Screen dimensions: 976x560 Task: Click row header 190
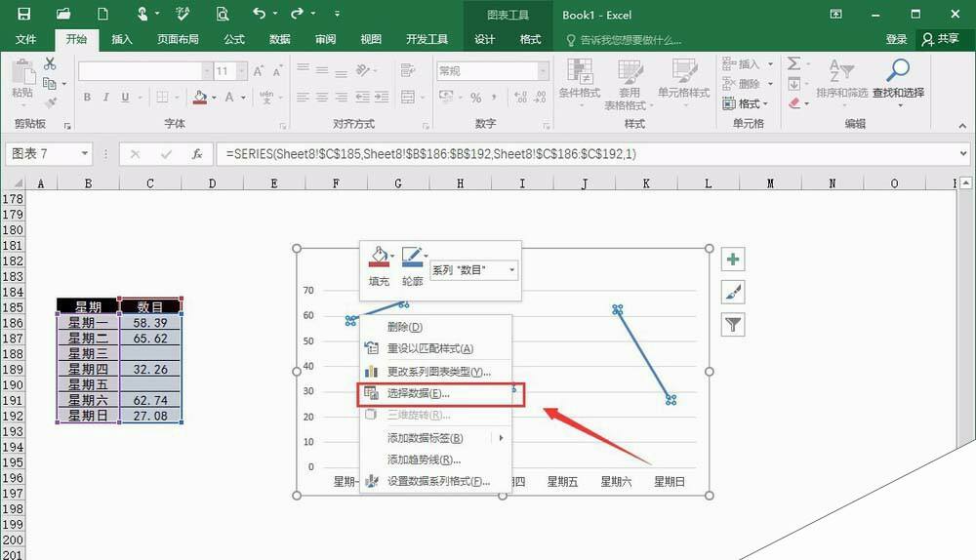click(x=13, y=384)
